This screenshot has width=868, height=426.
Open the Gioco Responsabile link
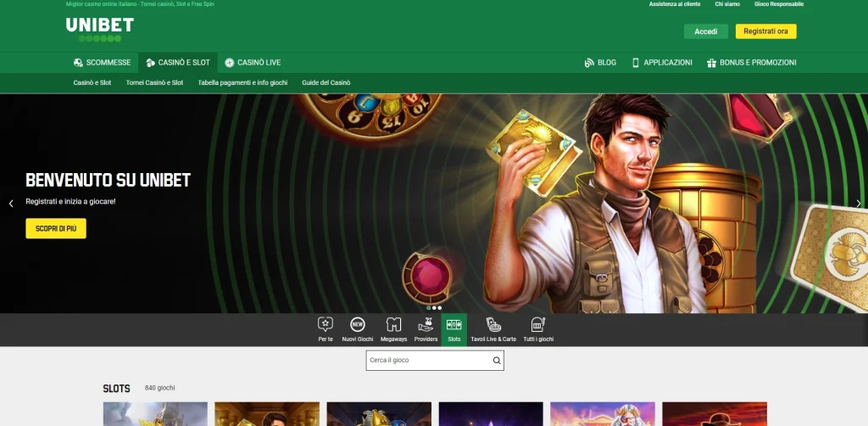(x=779, y=4)
